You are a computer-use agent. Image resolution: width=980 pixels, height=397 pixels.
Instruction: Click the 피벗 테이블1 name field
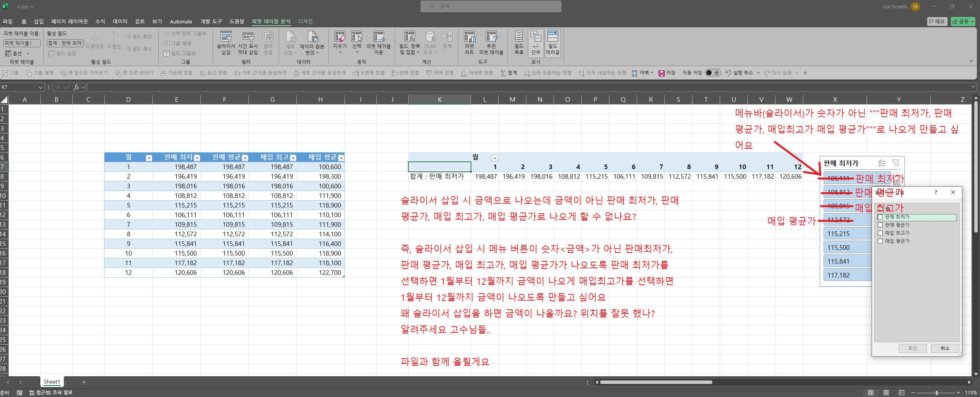pyautogui.click(x=22, y=43)
